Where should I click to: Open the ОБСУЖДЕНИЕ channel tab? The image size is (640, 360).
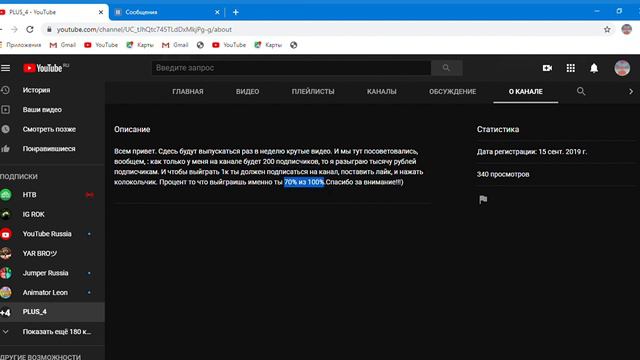click(x=453, y=91)
